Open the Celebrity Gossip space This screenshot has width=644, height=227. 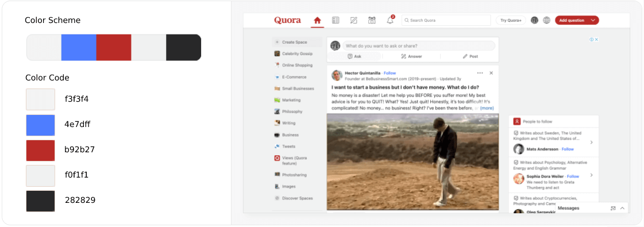click(x=297, y=54)
